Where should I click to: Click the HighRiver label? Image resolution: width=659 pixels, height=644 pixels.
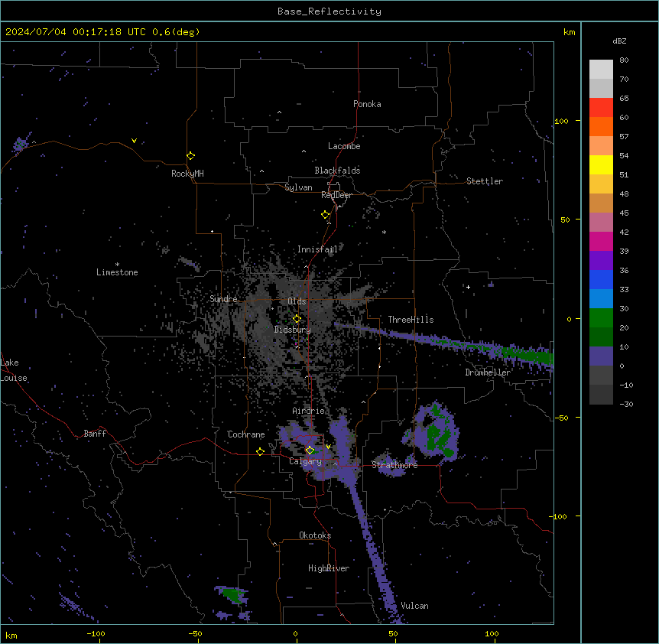coord(329,568)
